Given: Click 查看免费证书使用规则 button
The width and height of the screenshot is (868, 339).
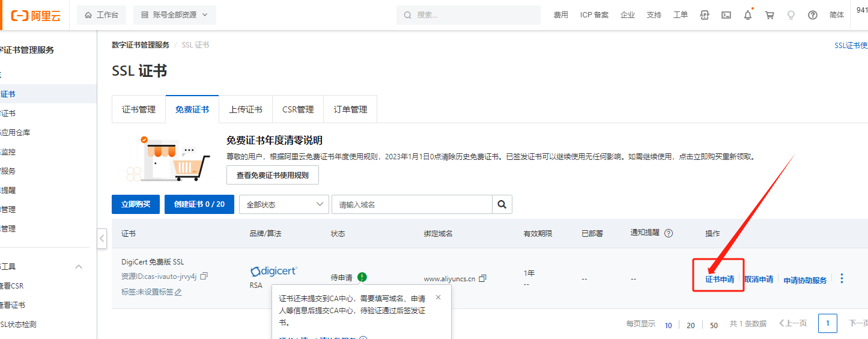Looking at the screenshot, I should pyautogui.click(x=273, y=175).
